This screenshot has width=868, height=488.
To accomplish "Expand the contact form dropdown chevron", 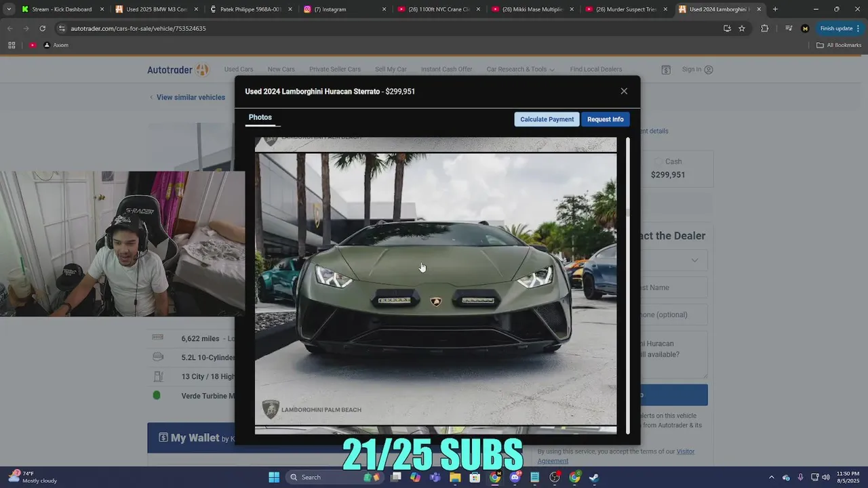I will 694,260.
